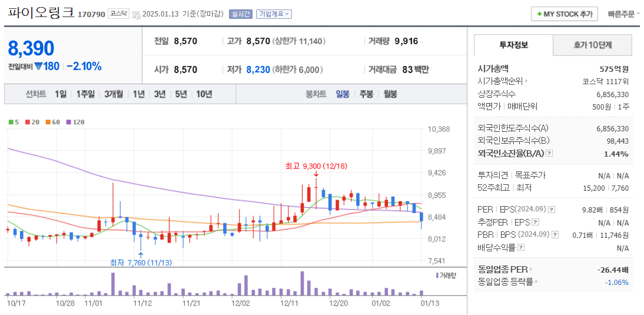Click the 파이오링크 stock name title
The width and height of the screenshot is (644, 315).
(x=41, y=14)
